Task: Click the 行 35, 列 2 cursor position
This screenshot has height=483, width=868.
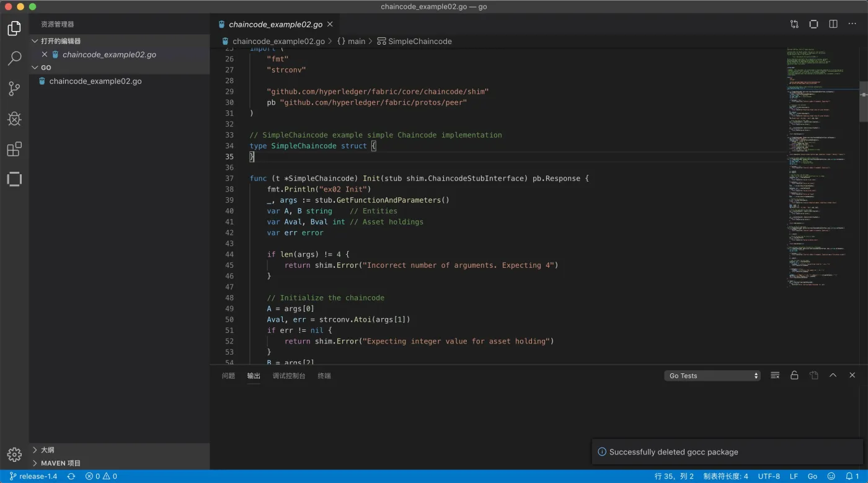Action: click(x=674, y=476)
